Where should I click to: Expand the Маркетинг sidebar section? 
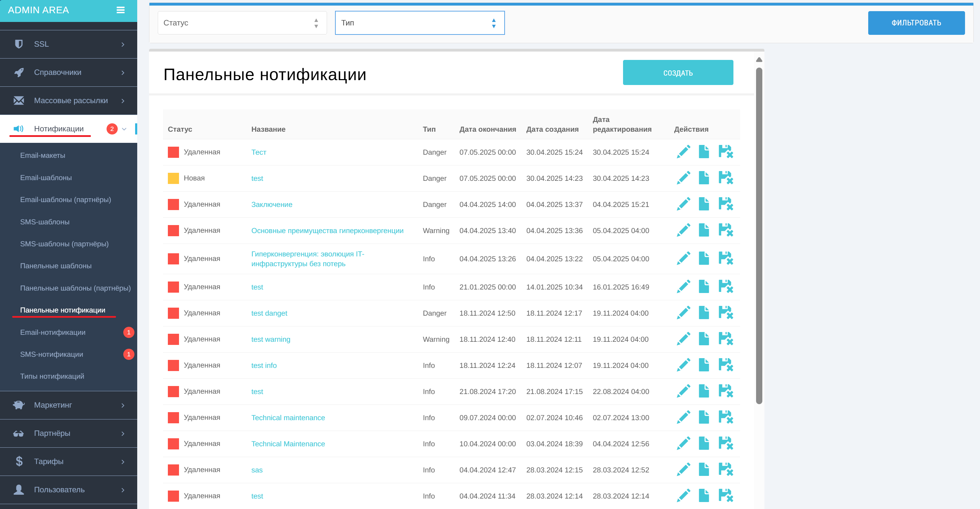coord(69,405)
